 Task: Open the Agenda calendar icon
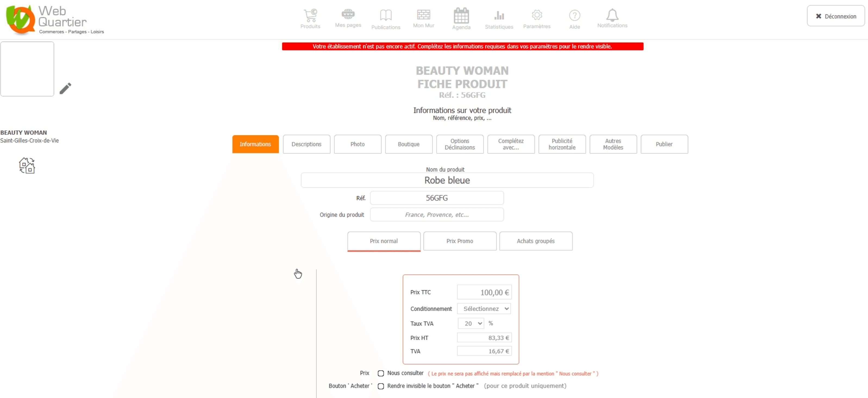tap(461, 16)
